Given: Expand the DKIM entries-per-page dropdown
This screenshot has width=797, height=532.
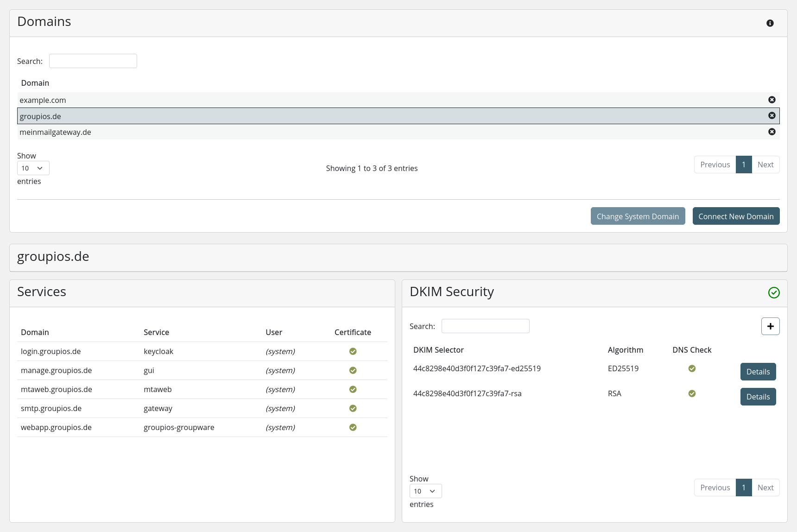Looking at the screenshot, I should click(425, 491).
